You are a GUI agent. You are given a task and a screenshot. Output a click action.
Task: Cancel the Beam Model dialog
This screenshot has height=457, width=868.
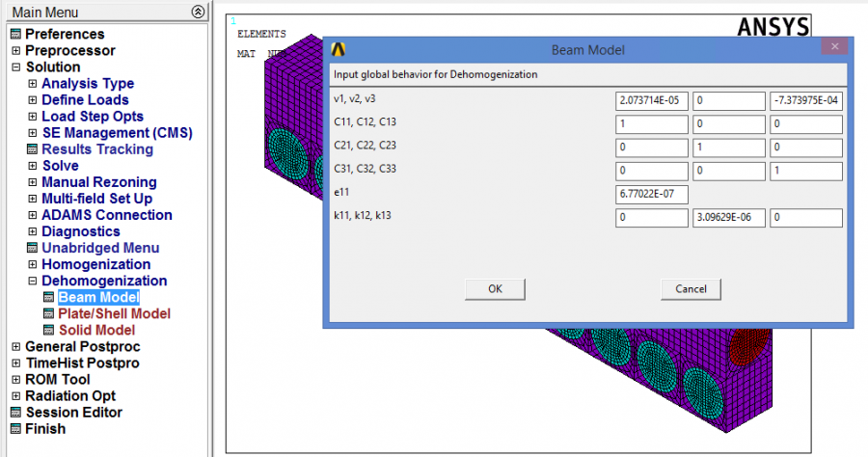(691, 289)
